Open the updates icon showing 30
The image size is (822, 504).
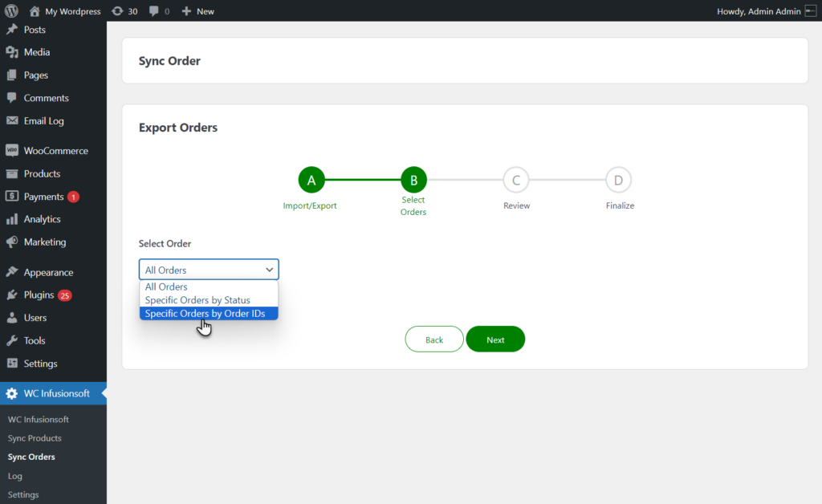pyautogui.click(x=117, y=11)
